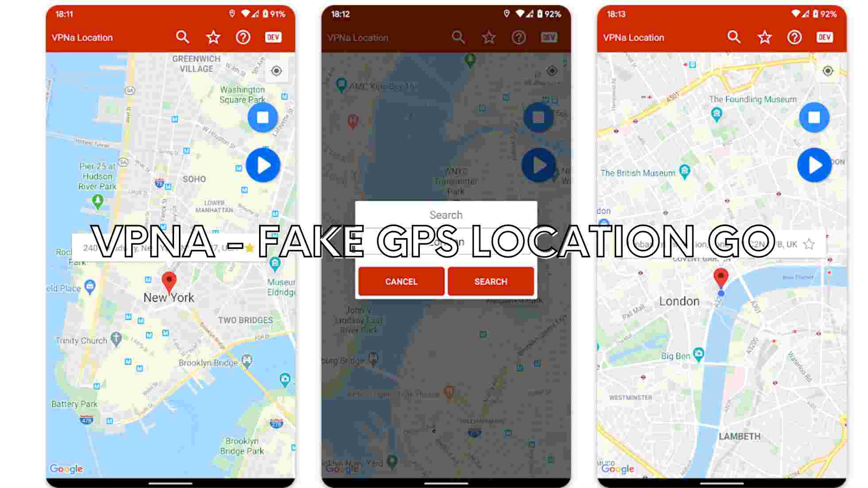Screen dimensions: 868x488
Task: Click the red location pin in New York
Action: click(169, 279)
